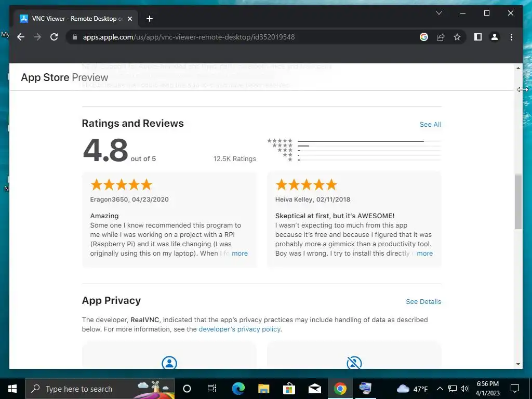Share this page using the share icon

tap(441, 37)
